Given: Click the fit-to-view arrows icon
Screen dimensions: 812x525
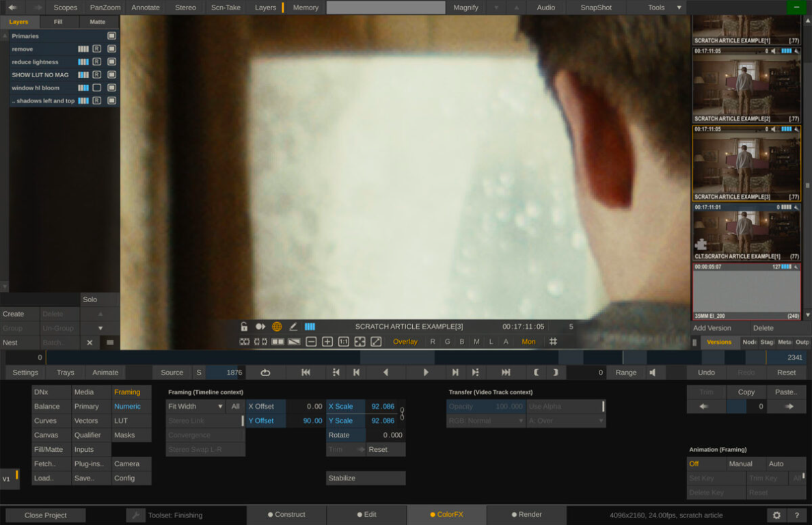Looking at the screenshot, I should [x=360, y=342].
